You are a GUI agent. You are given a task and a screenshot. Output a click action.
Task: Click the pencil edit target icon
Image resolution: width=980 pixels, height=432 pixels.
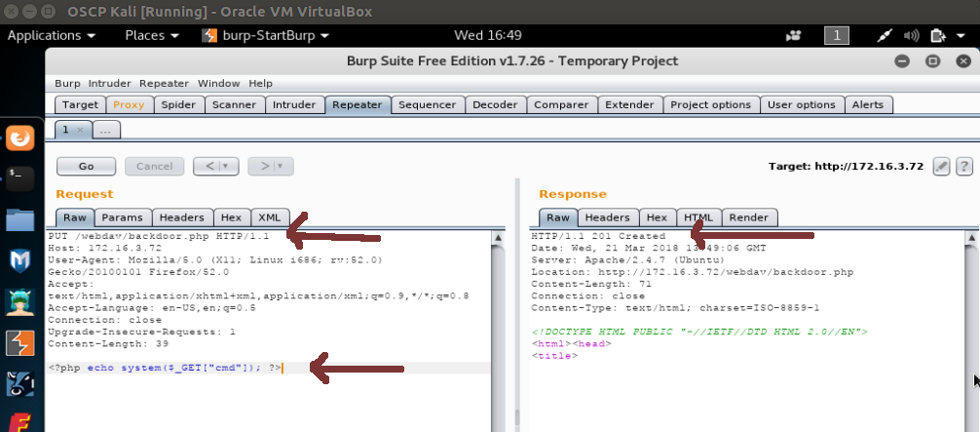[x=942, y=166]
